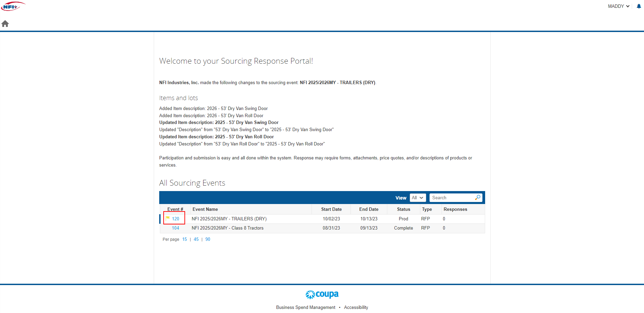Sort by Responses column header
Image resolution: width=644 pixels, height=313 pixels.
455,209
